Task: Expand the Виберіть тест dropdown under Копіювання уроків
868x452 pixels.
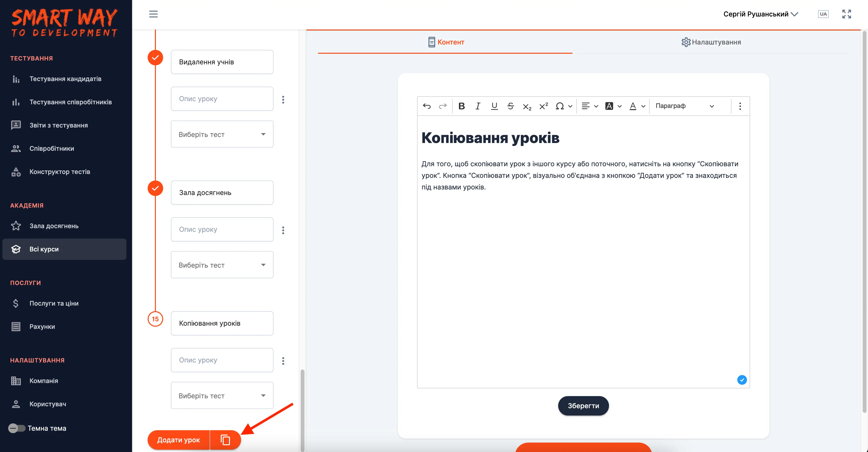Action: [x=222, y=395]
